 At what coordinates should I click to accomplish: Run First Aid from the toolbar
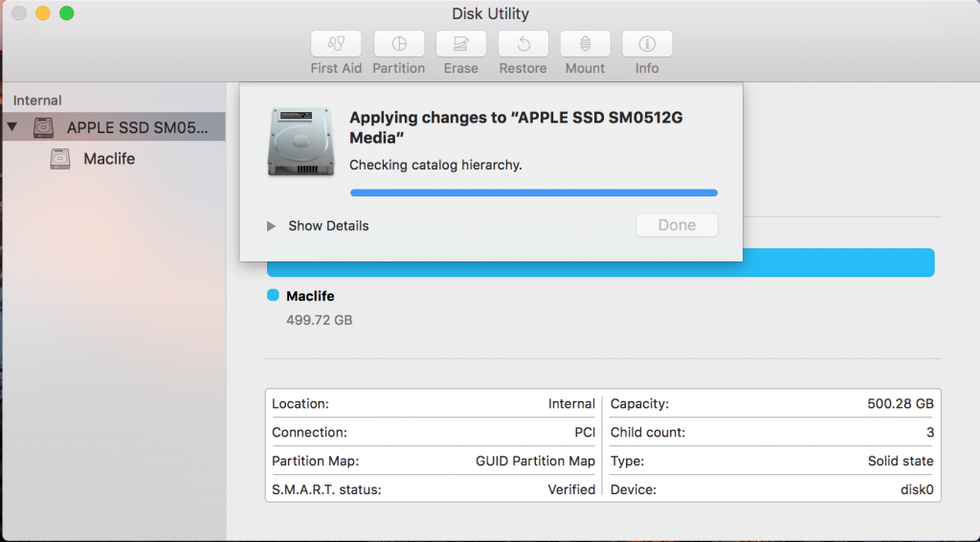(x=336, y=44)
